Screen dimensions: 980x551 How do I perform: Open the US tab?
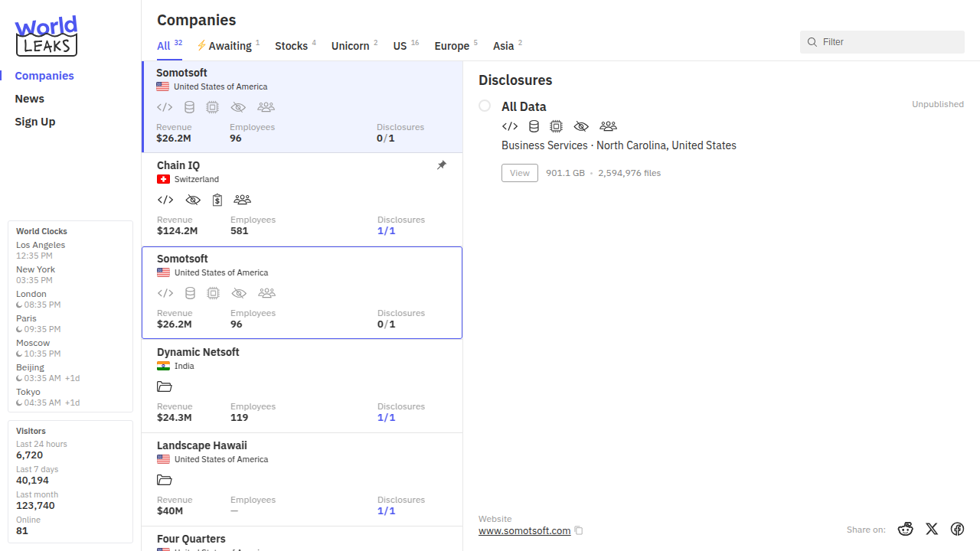406,45
